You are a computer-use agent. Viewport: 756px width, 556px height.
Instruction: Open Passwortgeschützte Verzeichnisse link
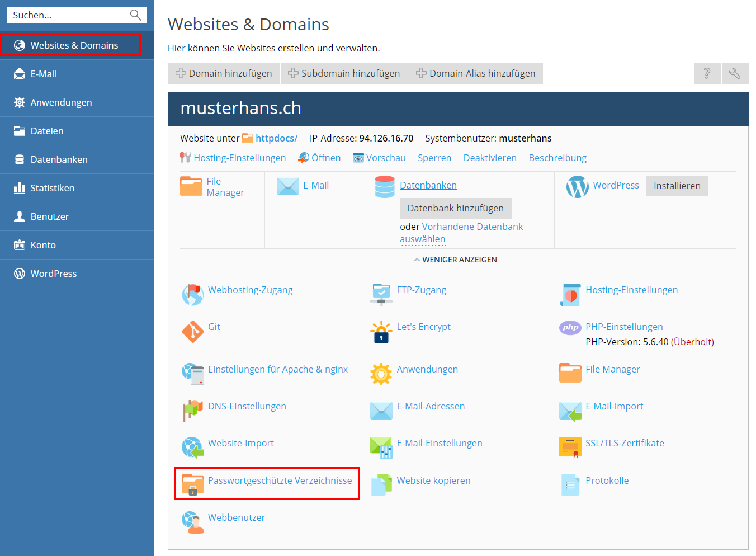pyautogui.click(x=280, y=480)
